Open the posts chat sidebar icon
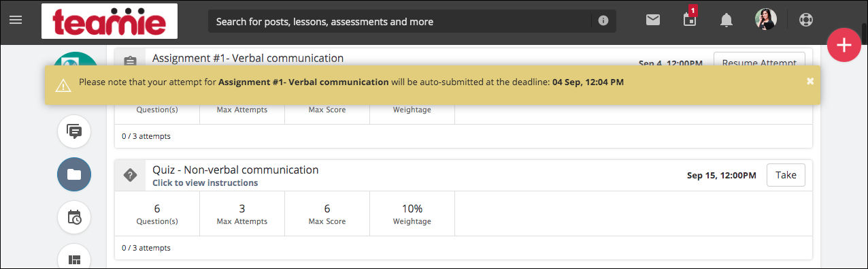 click(74, 131)
